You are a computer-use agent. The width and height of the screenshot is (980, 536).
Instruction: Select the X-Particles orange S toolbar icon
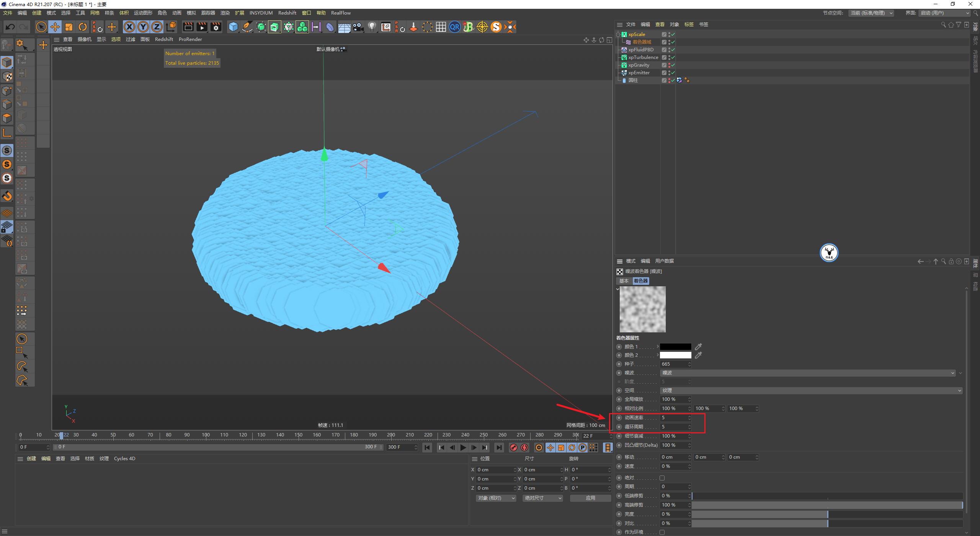pos(497,27)
